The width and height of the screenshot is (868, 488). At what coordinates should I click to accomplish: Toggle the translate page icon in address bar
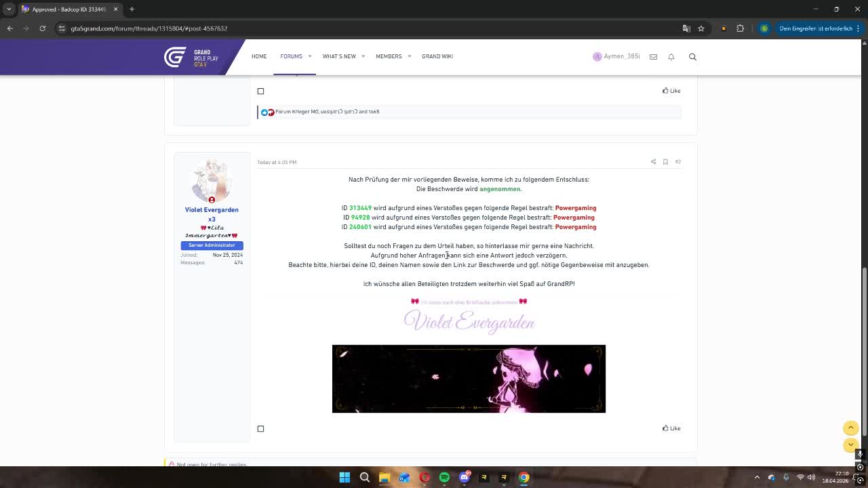coord(686,28)
